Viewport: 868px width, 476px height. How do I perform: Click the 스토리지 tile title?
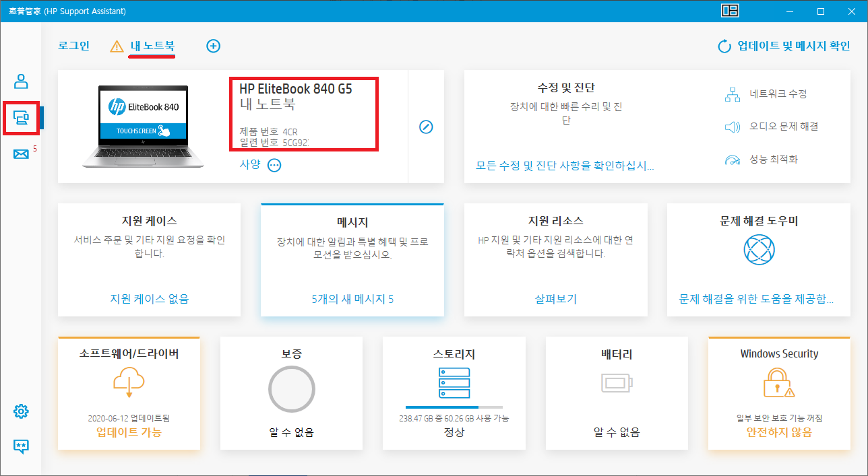click(454, 353)
